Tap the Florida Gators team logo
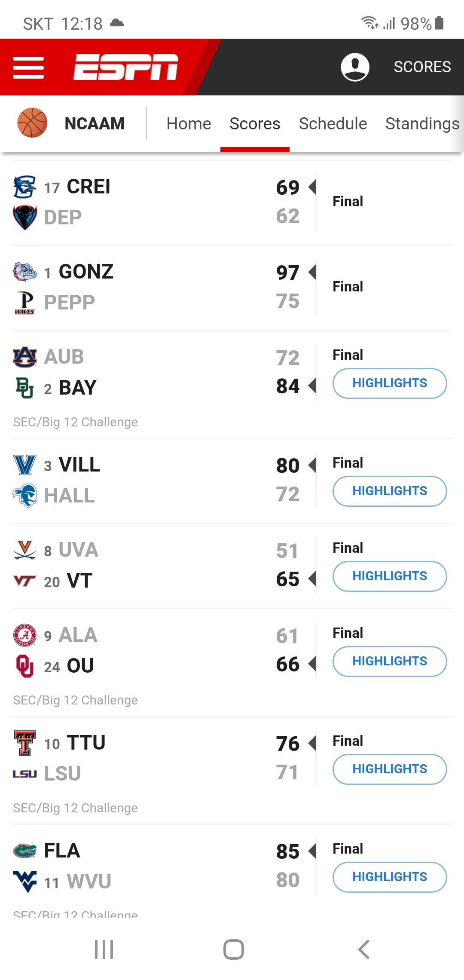This screenshot has width=464, height=980. click(24, 850)
